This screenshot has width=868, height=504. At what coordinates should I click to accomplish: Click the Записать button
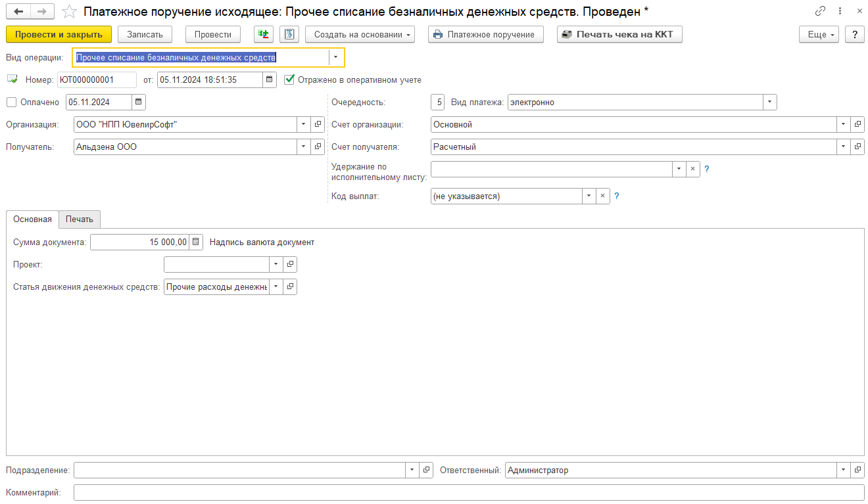point(145,34)
